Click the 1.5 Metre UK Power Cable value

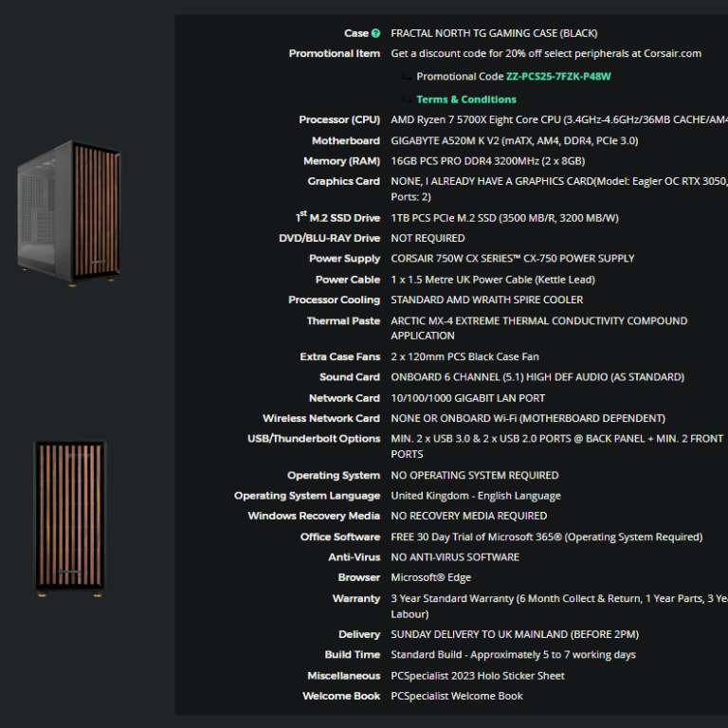point(493,280)
